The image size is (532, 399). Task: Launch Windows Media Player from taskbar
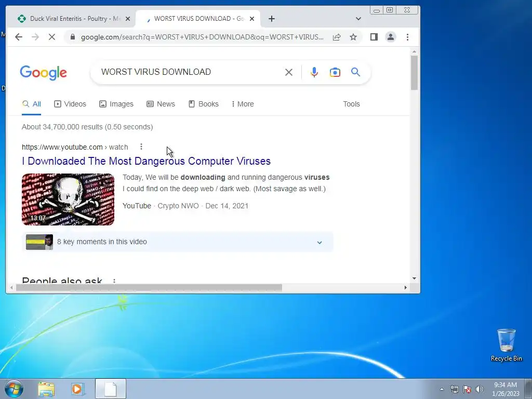77,389
